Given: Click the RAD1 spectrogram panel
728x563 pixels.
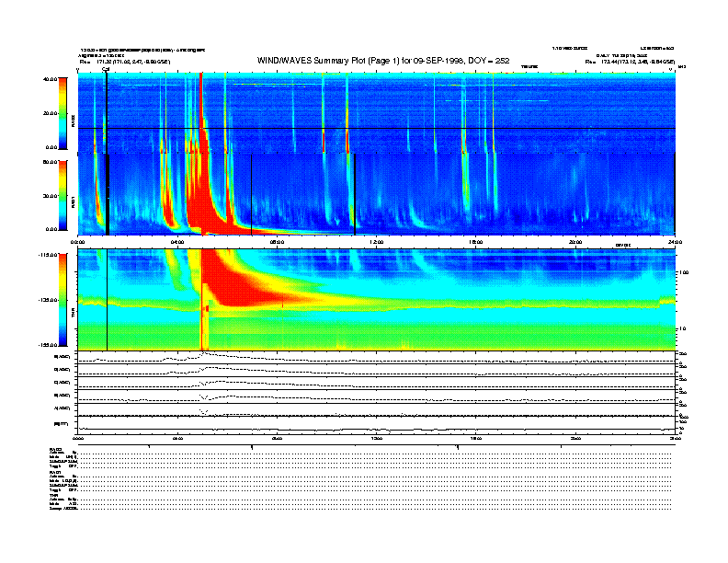Looking at the screenshot, I should [376, 194].
